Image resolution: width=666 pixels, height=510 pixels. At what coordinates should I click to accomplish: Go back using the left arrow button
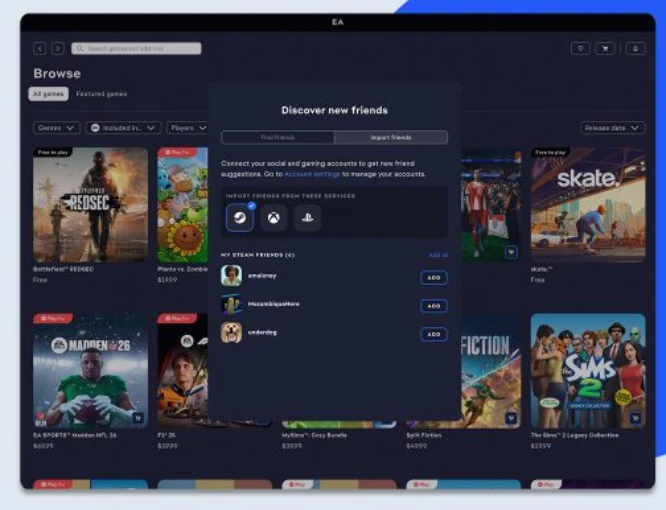(x=40, y=48)
